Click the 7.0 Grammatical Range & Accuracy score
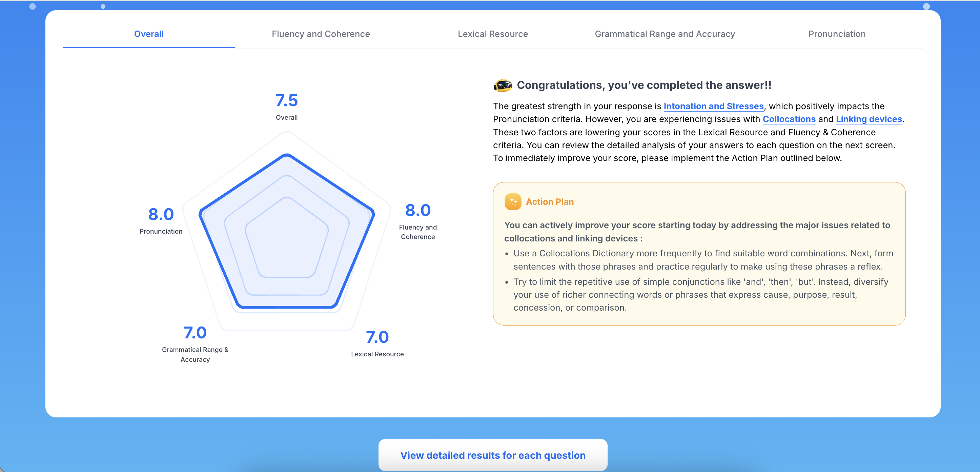The height and width of the screenshot is (472, 980). [195, 333]
